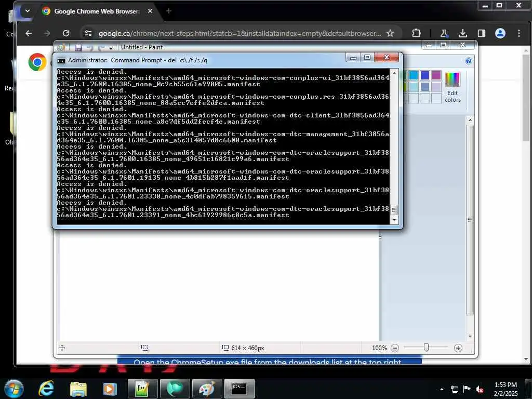Minimize the Command Prompt window
The image size is (532, 399).
353,57
